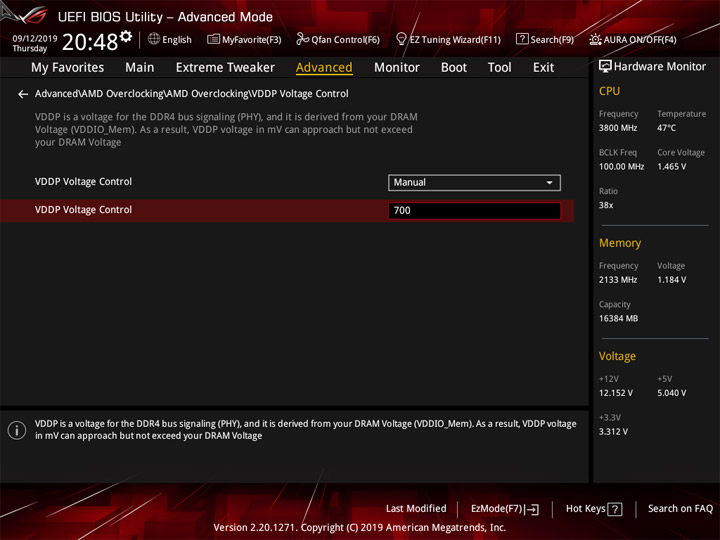
Task: Toggle AURA ON/OFF light icon
Action: (x=595, y=39)
